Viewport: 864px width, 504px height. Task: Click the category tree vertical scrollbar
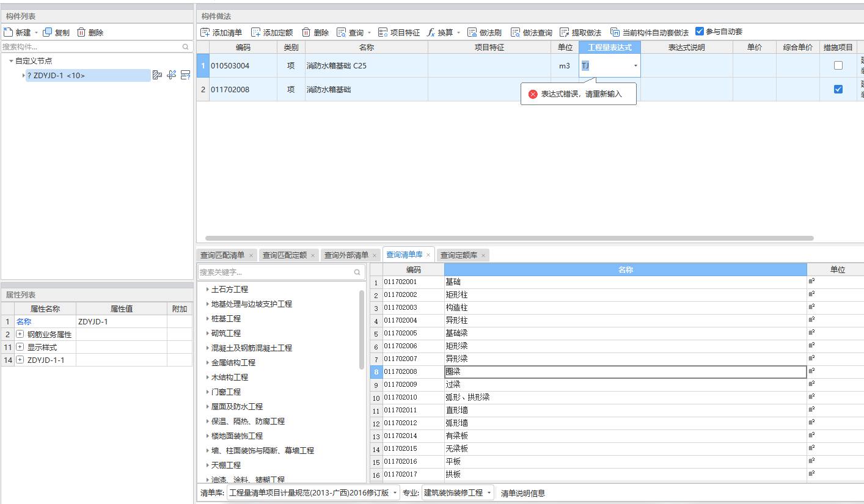[x=362, y=330]
